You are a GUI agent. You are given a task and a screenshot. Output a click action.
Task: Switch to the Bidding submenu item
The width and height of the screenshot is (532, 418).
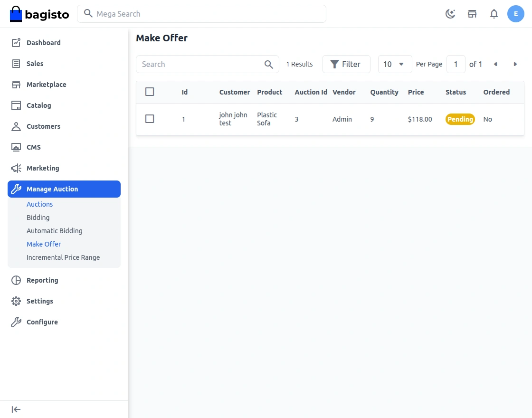click(x=38, y=217)
